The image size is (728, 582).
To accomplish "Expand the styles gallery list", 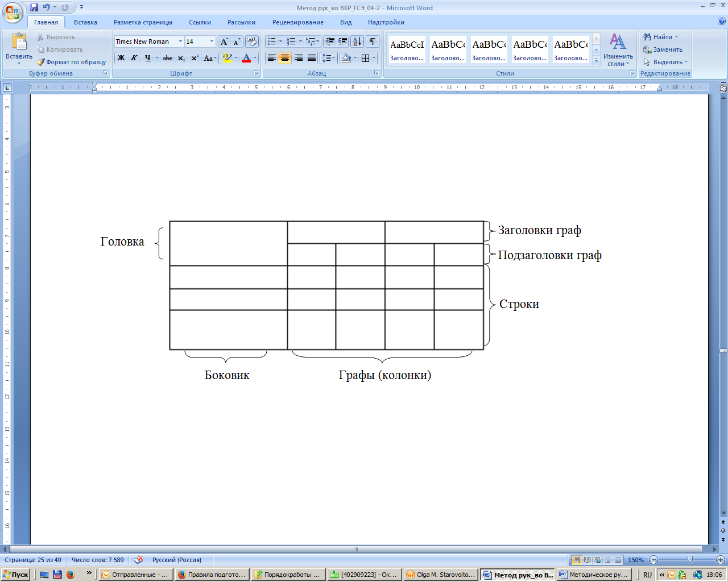I will pyautogui.click(x=596, y=61).
